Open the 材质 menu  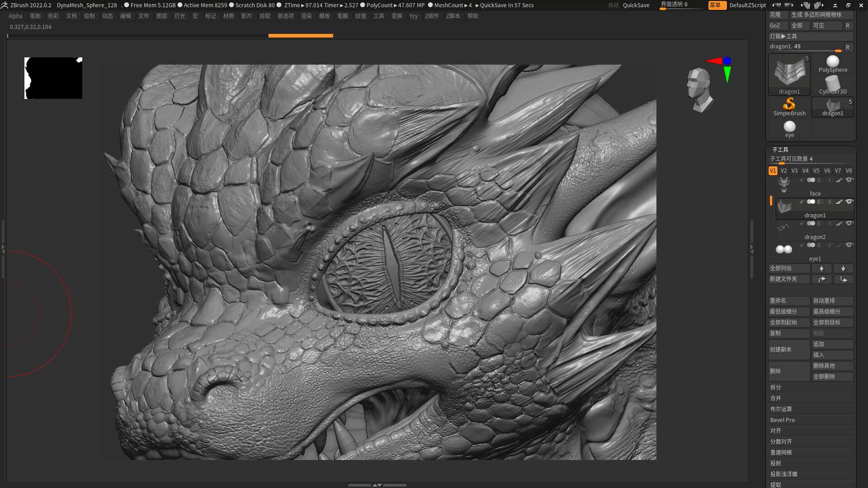pyautogui.click(x=229, y=16)
